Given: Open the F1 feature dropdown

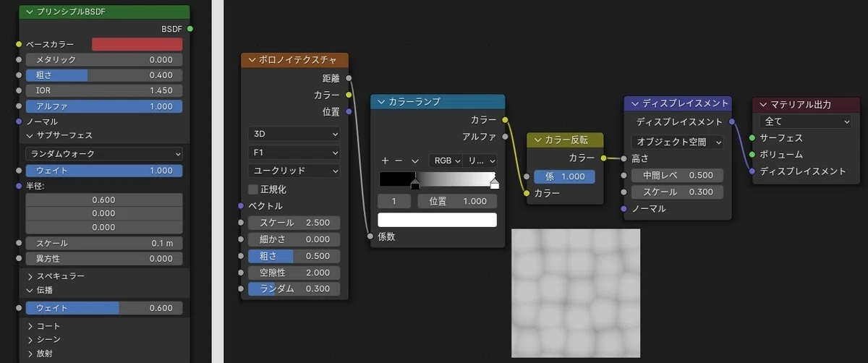Looking at the screenshot, I should (x=294, y=153).
